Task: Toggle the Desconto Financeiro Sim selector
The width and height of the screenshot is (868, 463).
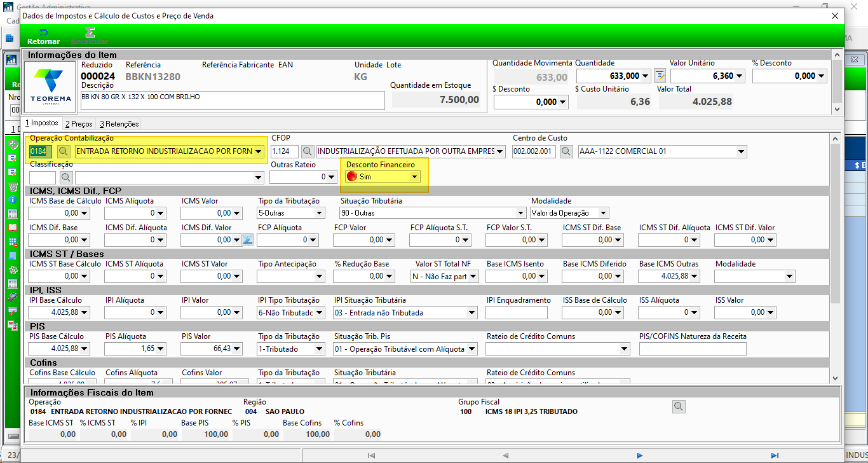Action: (383, 177)
